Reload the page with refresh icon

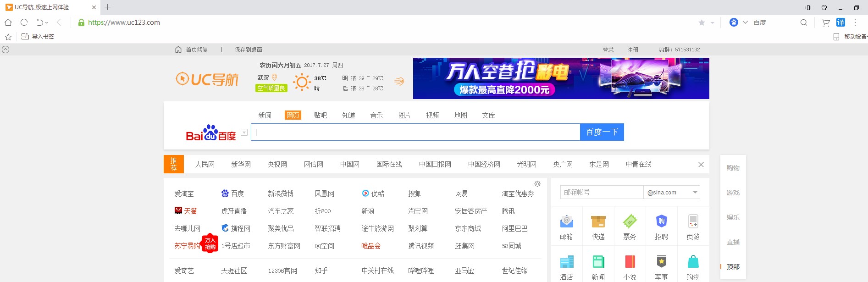coord(24,22)
